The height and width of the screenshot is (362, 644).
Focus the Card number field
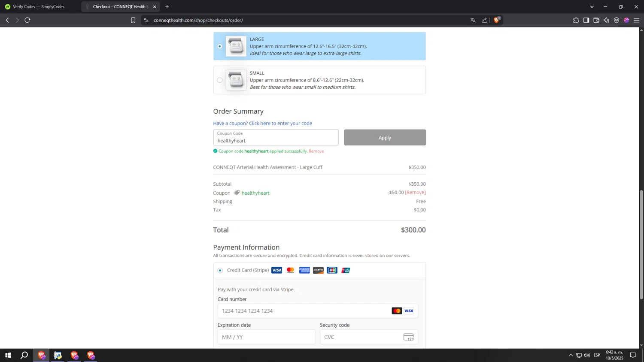(x=318, y=311)
